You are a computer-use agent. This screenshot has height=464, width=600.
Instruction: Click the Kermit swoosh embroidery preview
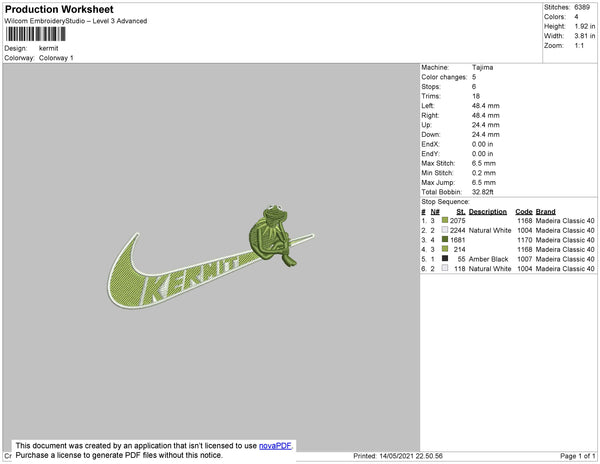click(210, 257)
